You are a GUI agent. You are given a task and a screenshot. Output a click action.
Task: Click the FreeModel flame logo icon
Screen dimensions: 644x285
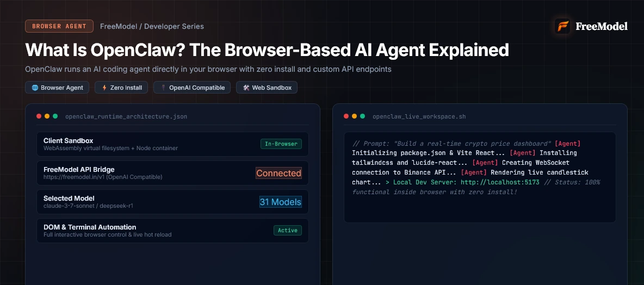click(x=562, y=26)
